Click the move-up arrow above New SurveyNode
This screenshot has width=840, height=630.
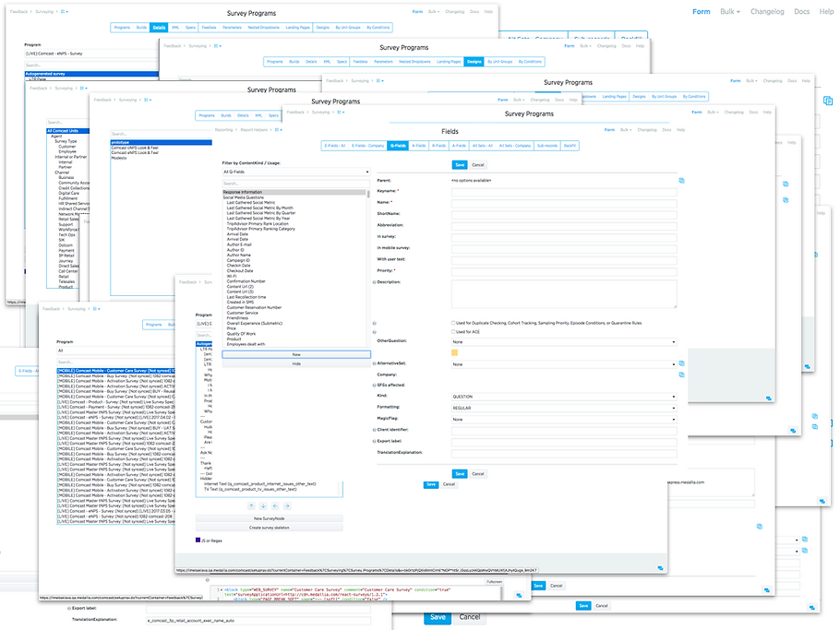pyautogui.click(x=251, y=505)
